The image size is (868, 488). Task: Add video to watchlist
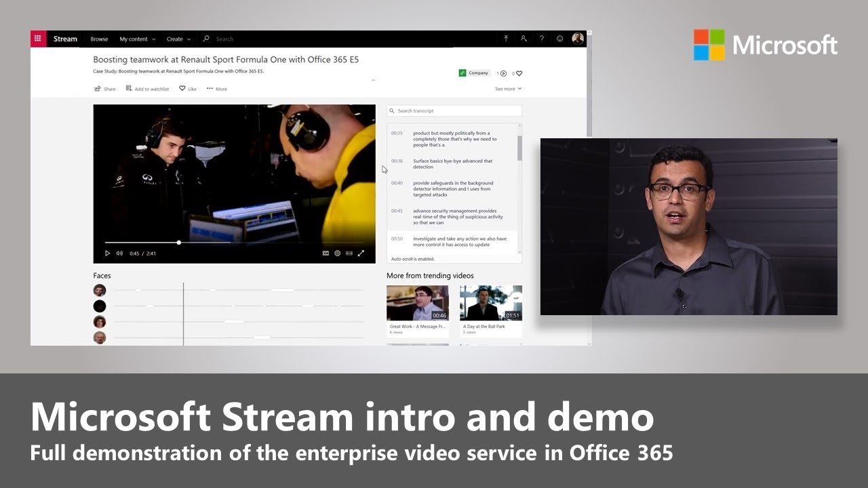147,89
